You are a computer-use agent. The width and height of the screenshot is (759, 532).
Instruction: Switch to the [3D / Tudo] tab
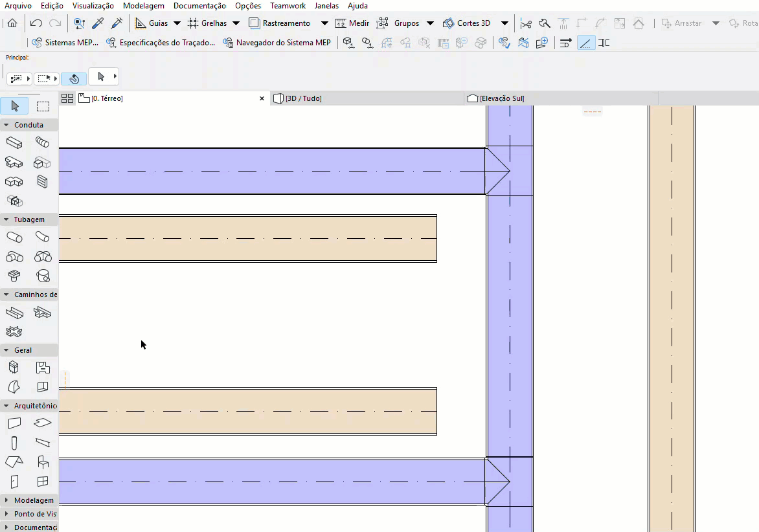(304, 98)
